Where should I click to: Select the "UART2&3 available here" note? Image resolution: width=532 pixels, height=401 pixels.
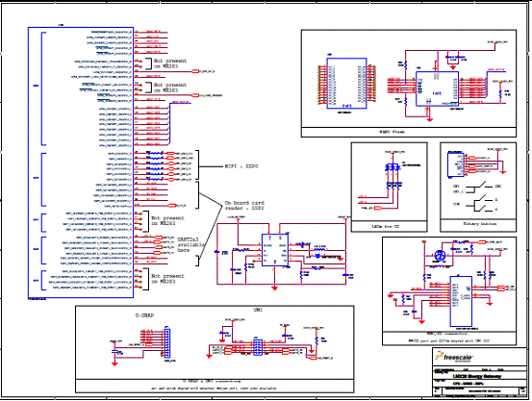coord(191,244)
